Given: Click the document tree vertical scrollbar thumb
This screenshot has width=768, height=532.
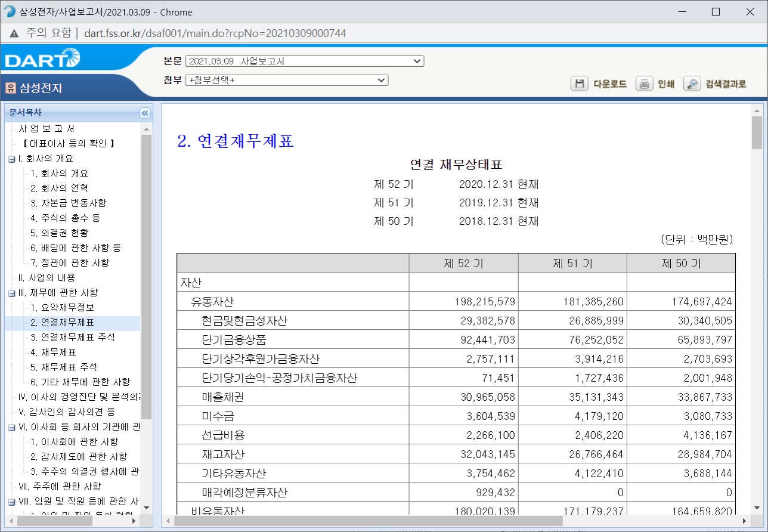Looking at the screenshot, I should coord(146,277).
